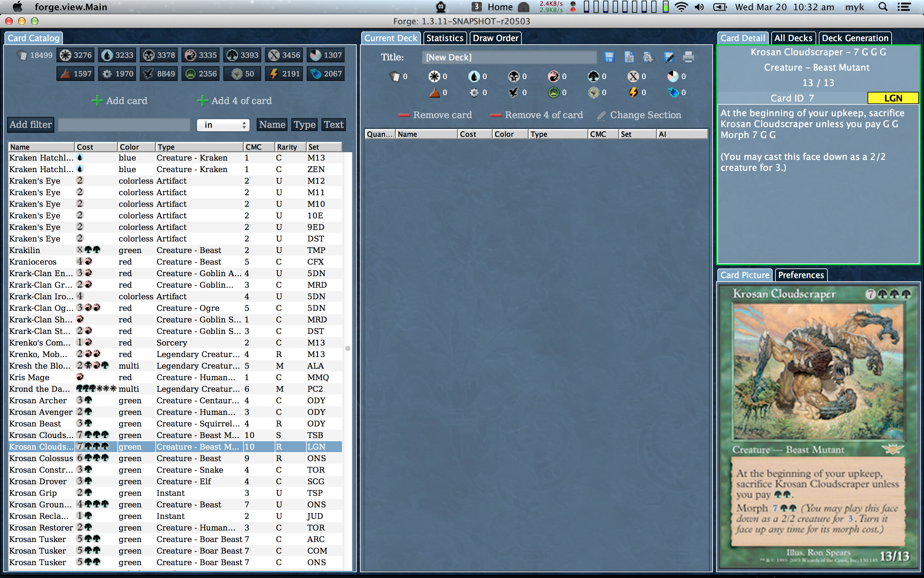The height and width of the screenshot is (578, 924).
Task: Toggle green cards filter 3393
Action: 242,56
